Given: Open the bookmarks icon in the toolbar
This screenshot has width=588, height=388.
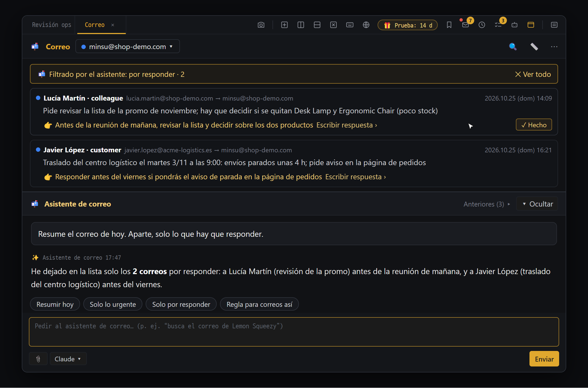Looking at the screenshot, I should click(x=449, y=25).
